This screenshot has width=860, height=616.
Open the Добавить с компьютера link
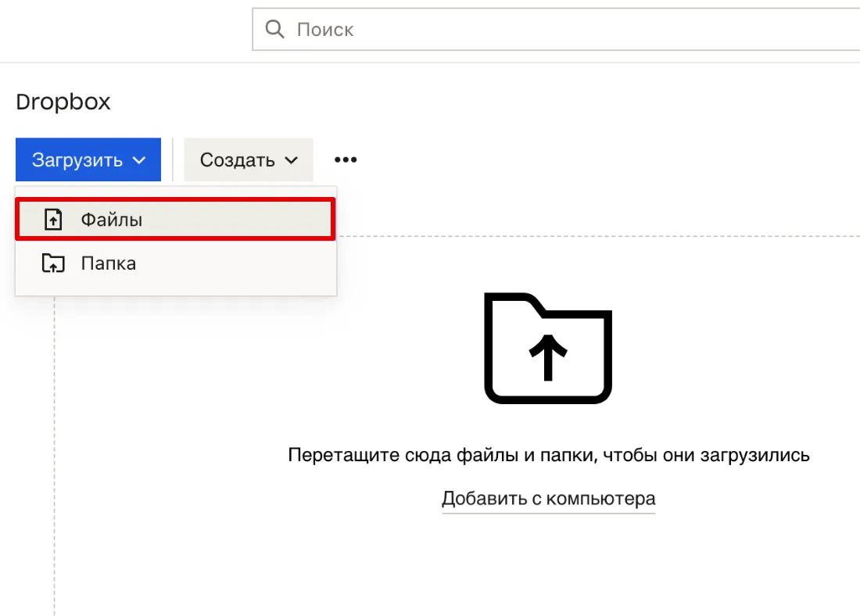pos(549,499)
